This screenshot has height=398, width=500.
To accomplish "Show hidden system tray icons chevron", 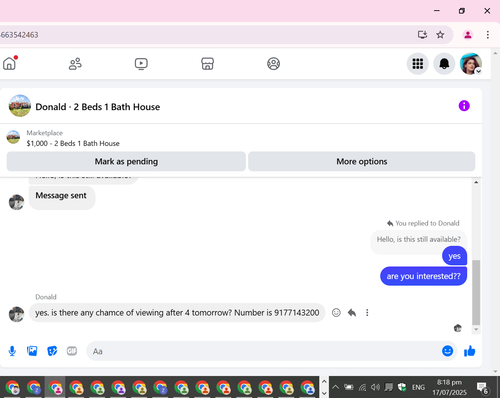I will pyautogui.click(x=336, y=387).
